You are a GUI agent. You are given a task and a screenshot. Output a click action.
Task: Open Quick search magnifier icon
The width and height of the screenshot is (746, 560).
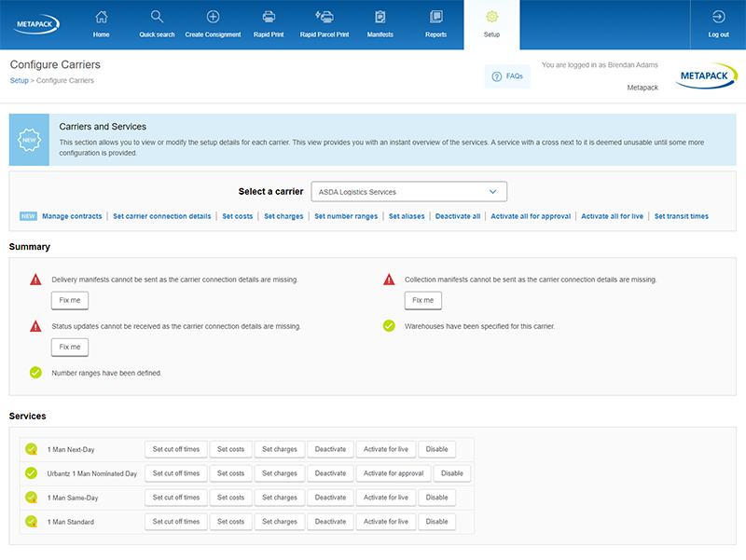coord(157,17)
